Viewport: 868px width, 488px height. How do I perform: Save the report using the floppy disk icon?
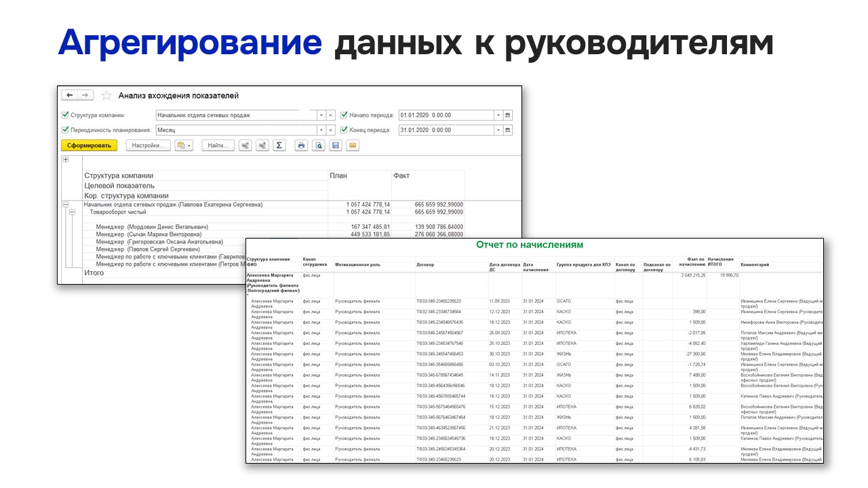coord(335,145)
